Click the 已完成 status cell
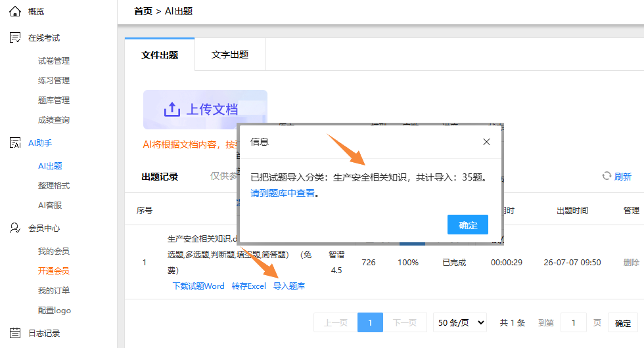644x348 pixels. click(454, 262)
